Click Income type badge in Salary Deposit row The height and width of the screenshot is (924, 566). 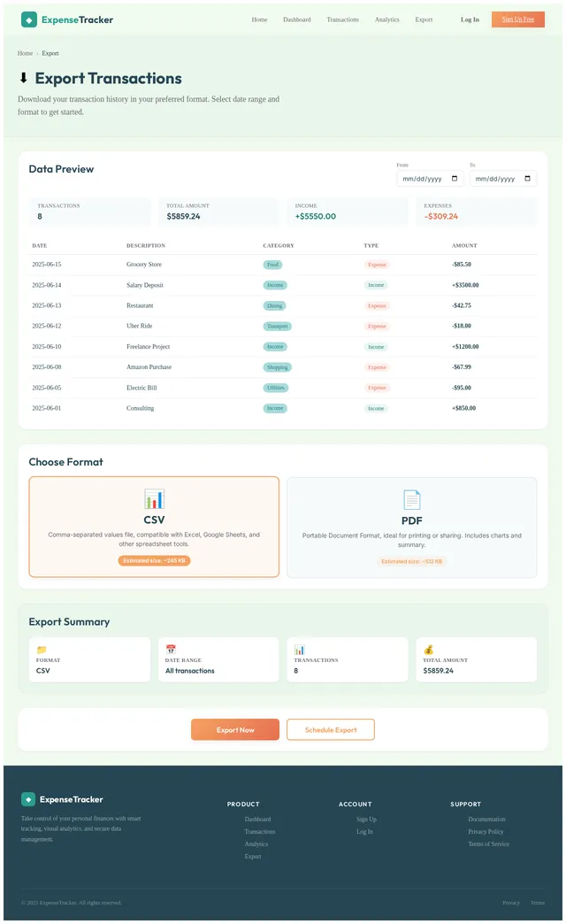point(376,285)
